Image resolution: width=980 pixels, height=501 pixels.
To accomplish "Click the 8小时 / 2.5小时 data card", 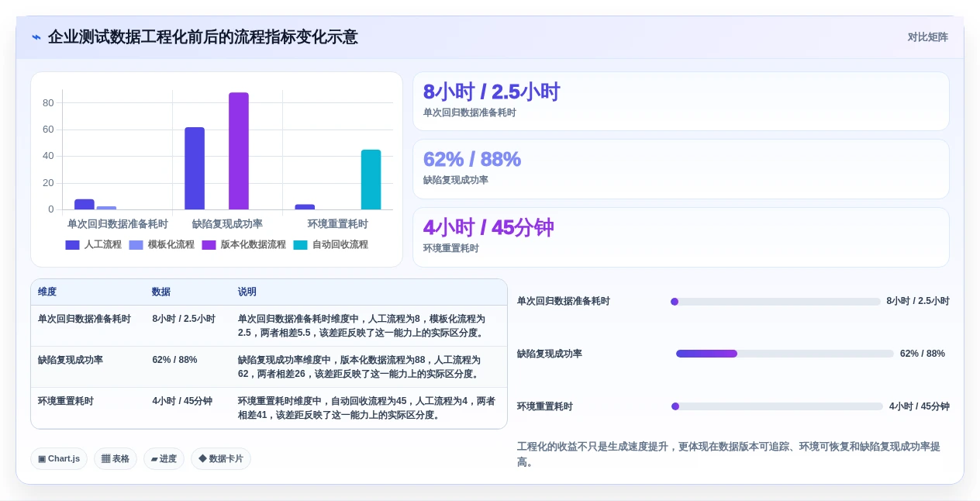I will 681,101.
